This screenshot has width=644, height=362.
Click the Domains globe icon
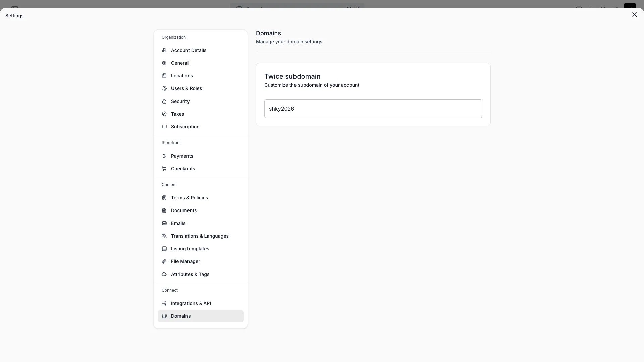coord(164,316)
